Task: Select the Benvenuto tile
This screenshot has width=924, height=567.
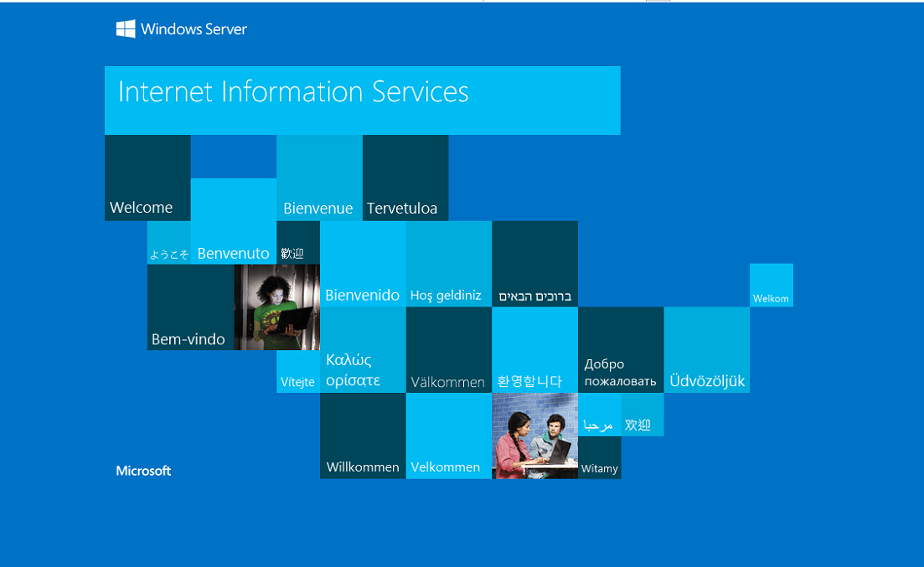Action: click(234, 221)
